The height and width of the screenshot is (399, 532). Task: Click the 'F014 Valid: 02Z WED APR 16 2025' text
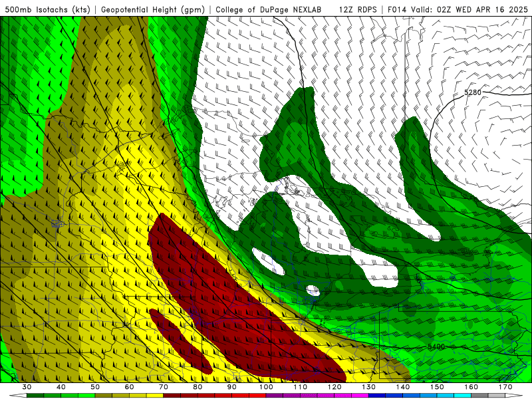(x=458, y=10)
